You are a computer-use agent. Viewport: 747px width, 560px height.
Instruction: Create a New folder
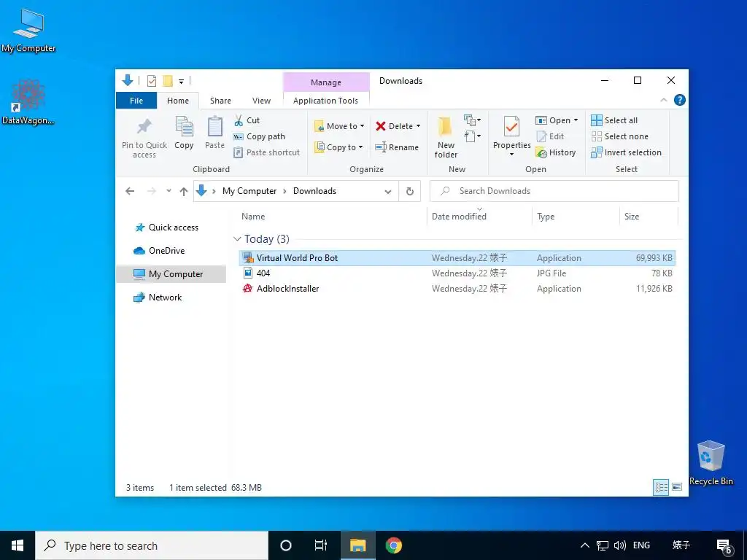point(446,137)
